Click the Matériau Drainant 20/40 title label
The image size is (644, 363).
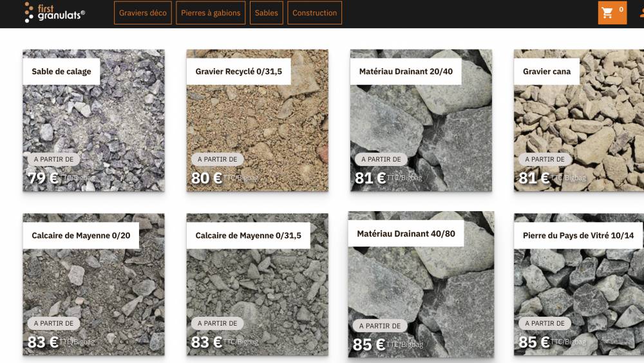[x=406, y=71]
